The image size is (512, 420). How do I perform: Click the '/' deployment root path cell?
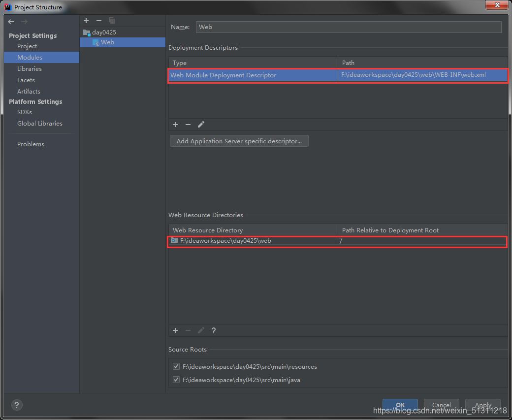tap(422, 241)
